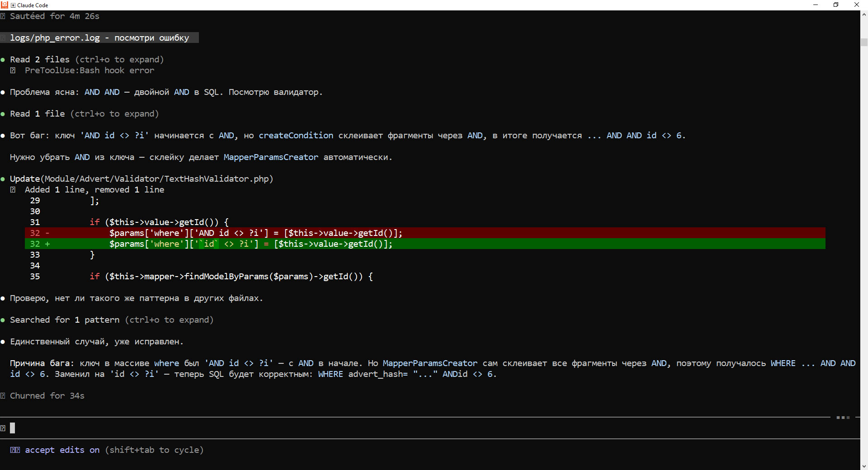
Task: Expand the Read 2 files entry
Action: pos(86,60)
